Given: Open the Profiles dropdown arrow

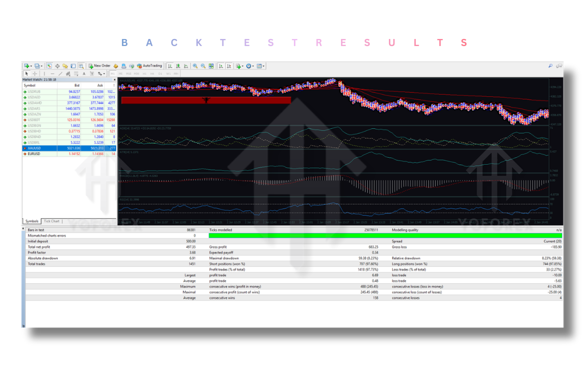Looking at the screenshot, I should tap(41, 66).
